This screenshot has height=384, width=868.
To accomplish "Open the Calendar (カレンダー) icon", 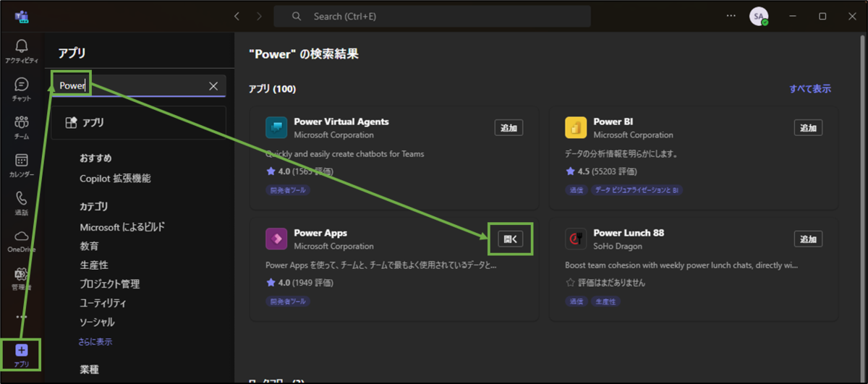I will click(21, 161).
